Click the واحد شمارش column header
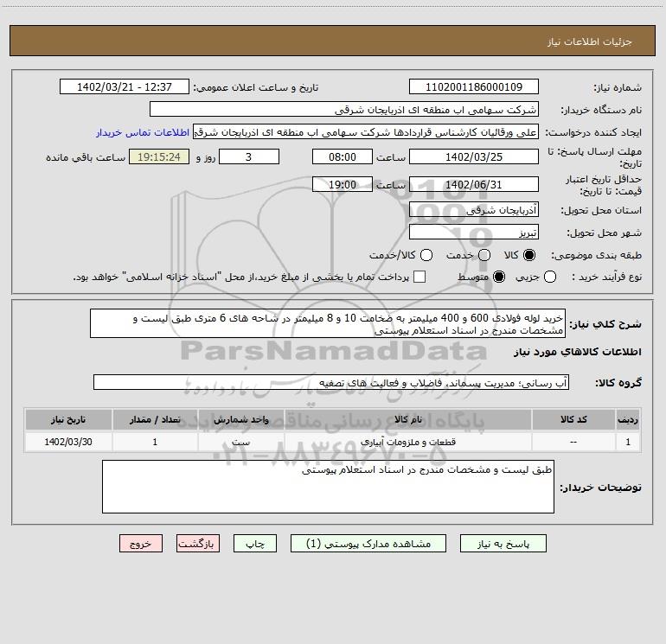Viewport: 666px width, 644px height. click(x=240, y=419)
